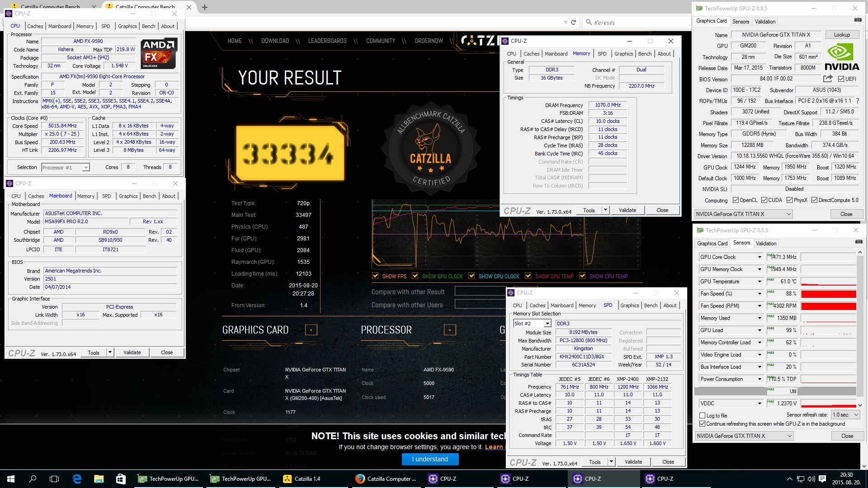Switch to Caches tab in CPU window
868x488 pixels.
[35, 26]
